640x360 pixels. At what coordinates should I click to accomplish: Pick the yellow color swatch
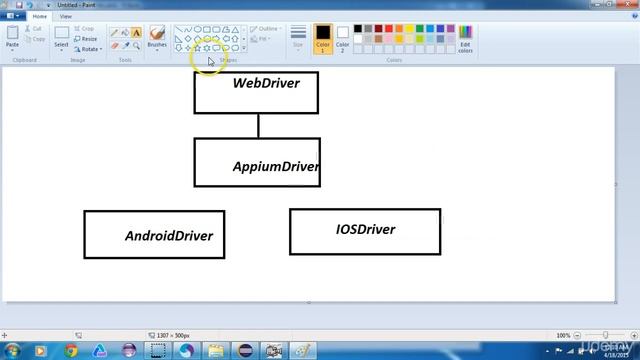point(409,29)
